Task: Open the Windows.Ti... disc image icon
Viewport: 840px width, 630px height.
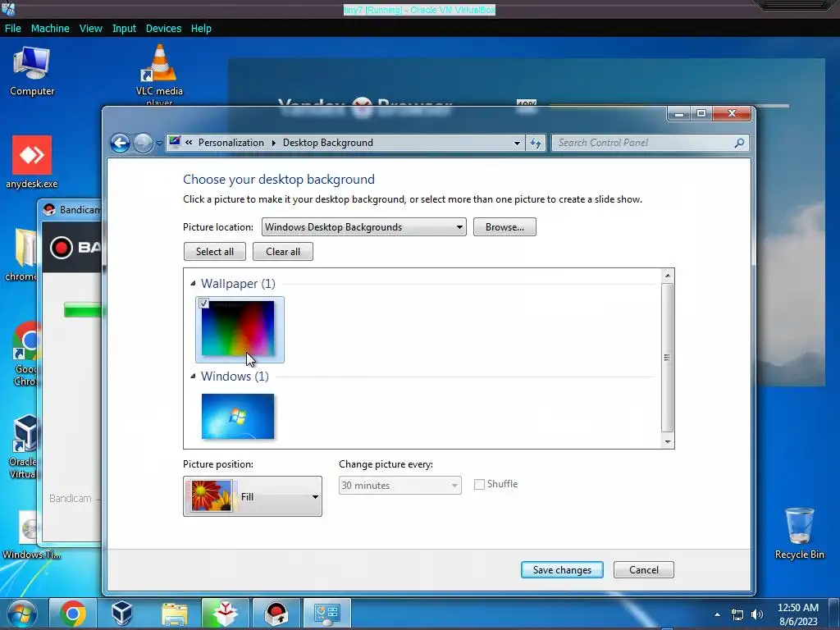Action: coord(30,535)
